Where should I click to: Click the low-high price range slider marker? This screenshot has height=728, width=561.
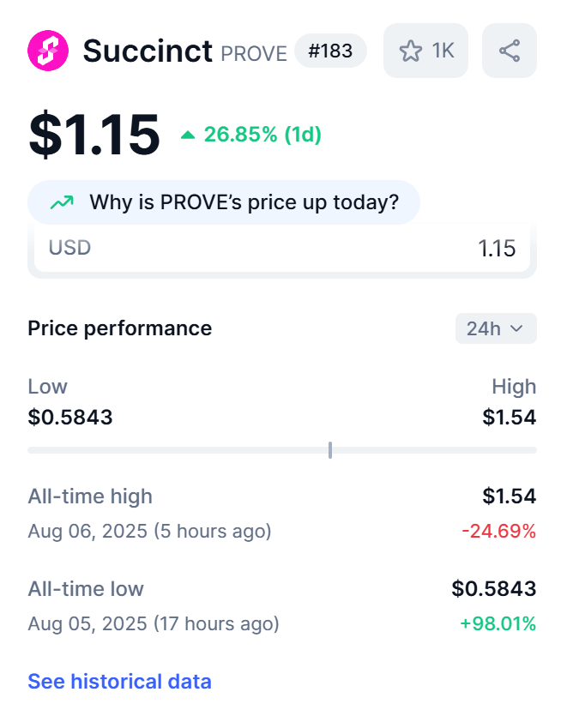330,450
